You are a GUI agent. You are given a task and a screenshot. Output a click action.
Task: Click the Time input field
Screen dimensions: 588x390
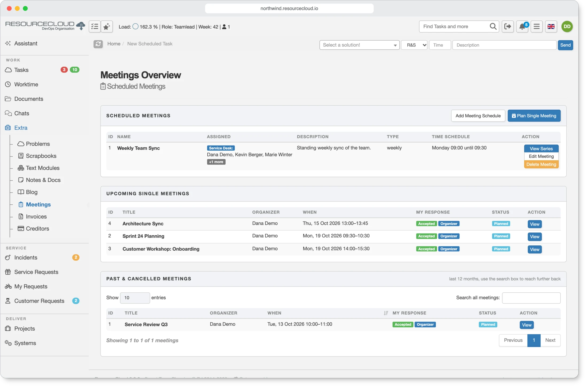coord(440,45)
